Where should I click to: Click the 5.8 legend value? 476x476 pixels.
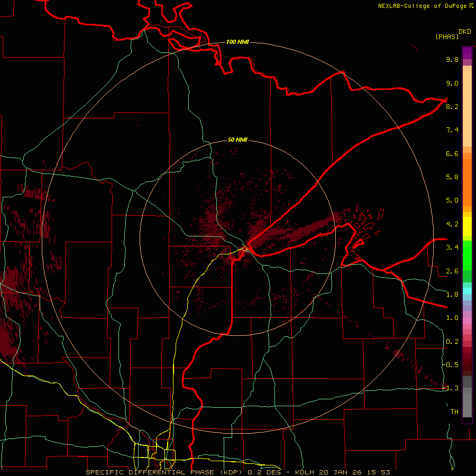point(452,177)
